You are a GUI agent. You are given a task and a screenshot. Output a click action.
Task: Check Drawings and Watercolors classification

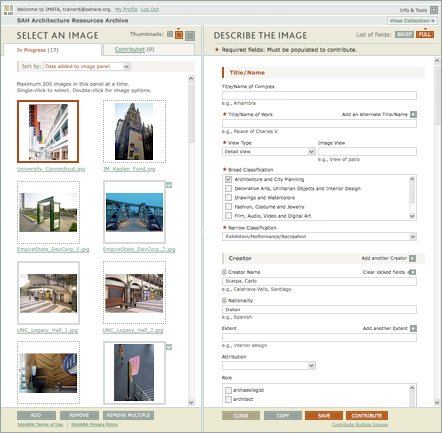point(228,198)
